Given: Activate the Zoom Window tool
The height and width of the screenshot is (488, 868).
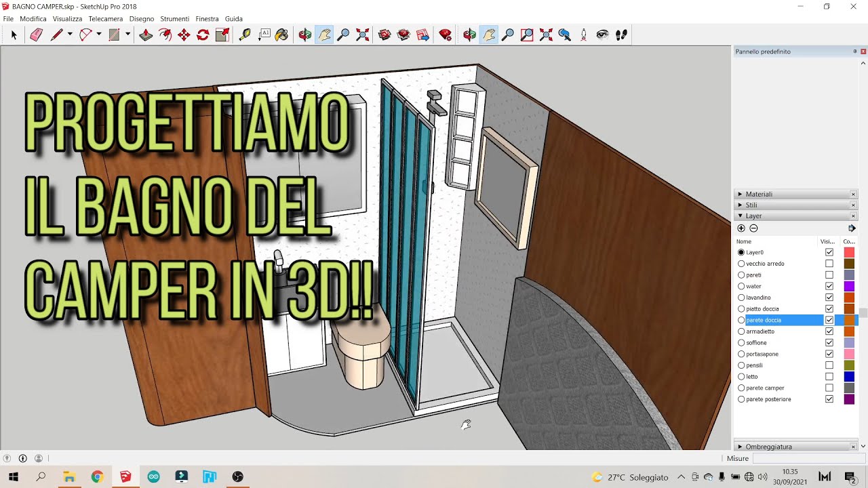Looking at the screenshot, I should tap(527, 35).
